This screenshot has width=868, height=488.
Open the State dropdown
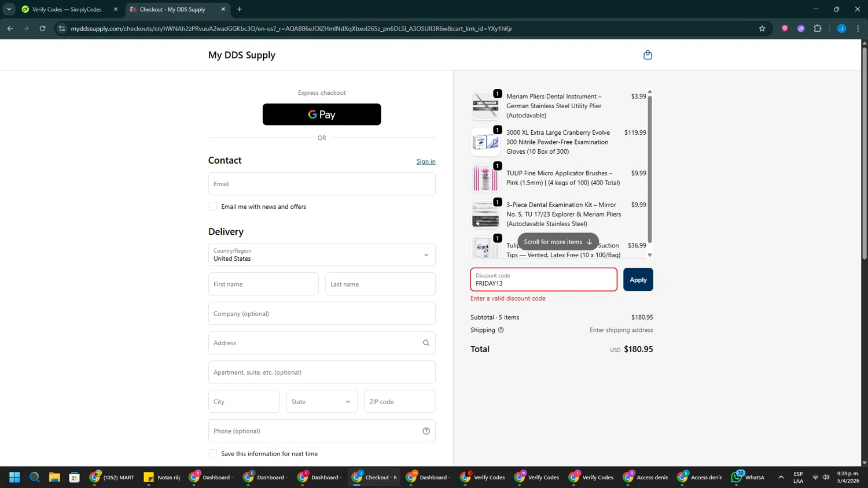[321, 401]
